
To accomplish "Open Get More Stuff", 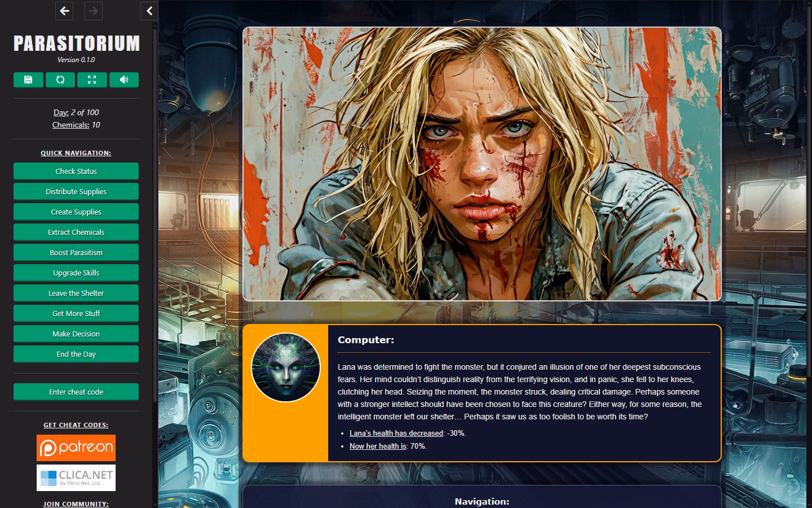I will click(x=76, y=313).
